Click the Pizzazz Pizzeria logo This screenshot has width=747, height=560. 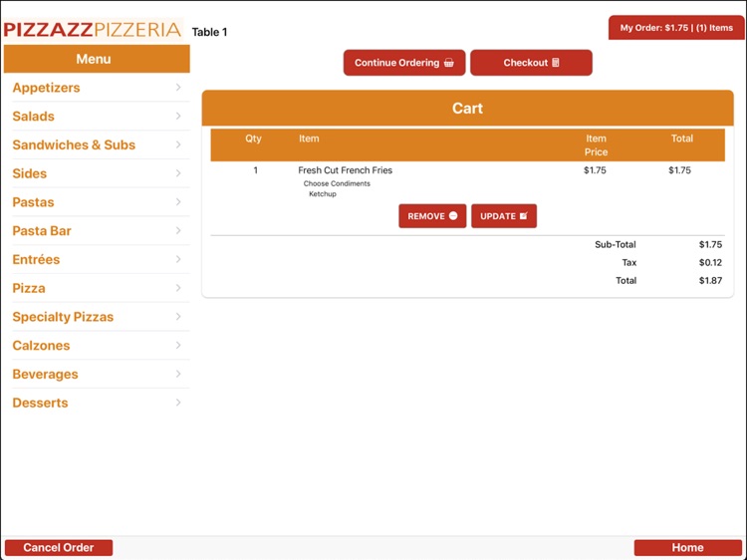(93, 30)
